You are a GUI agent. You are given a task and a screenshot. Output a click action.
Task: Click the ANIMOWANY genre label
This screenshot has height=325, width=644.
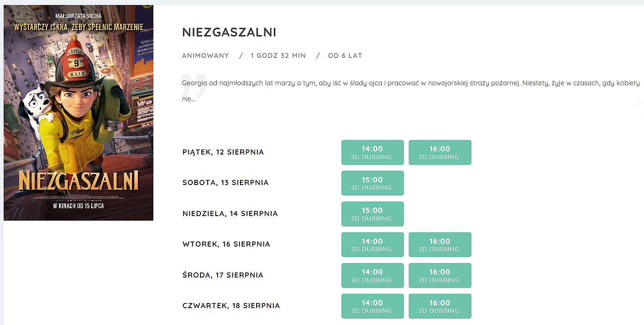point(205,56)
